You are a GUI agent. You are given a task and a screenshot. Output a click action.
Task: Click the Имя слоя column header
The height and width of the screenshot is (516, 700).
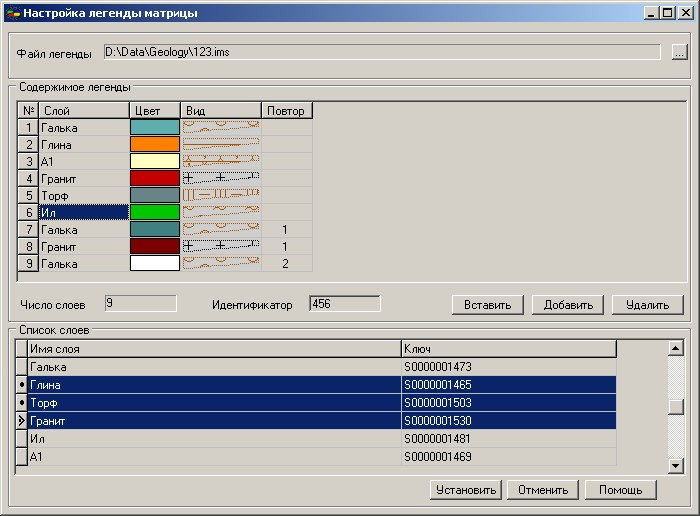(214, 349)
